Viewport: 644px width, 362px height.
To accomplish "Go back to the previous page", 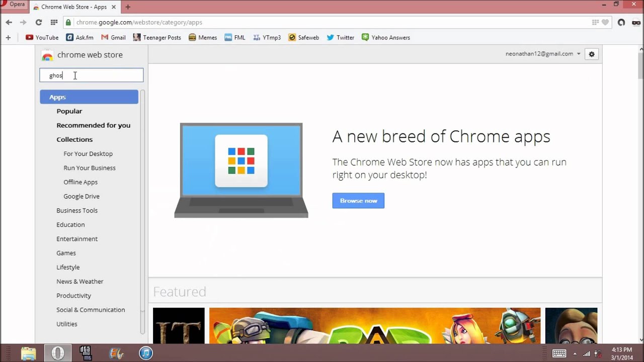I will pyautogui.click(x=9, y=22).
